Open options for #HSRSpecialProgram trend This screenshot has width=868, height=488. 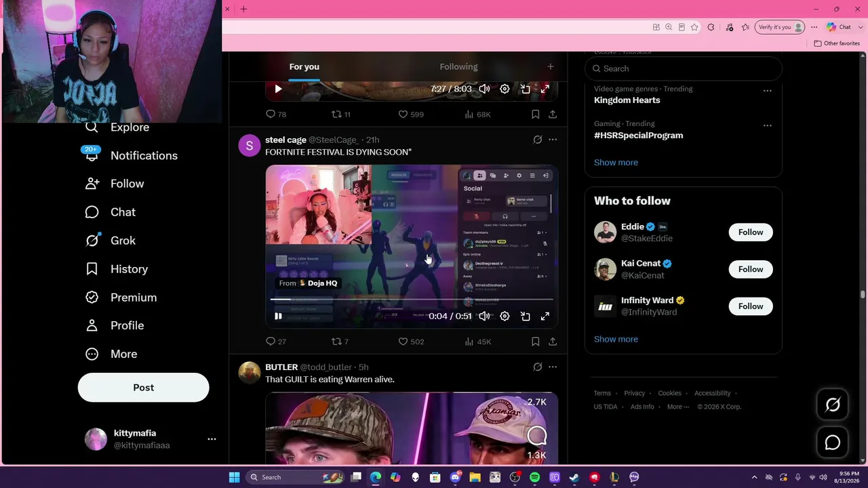pos(767,125)
